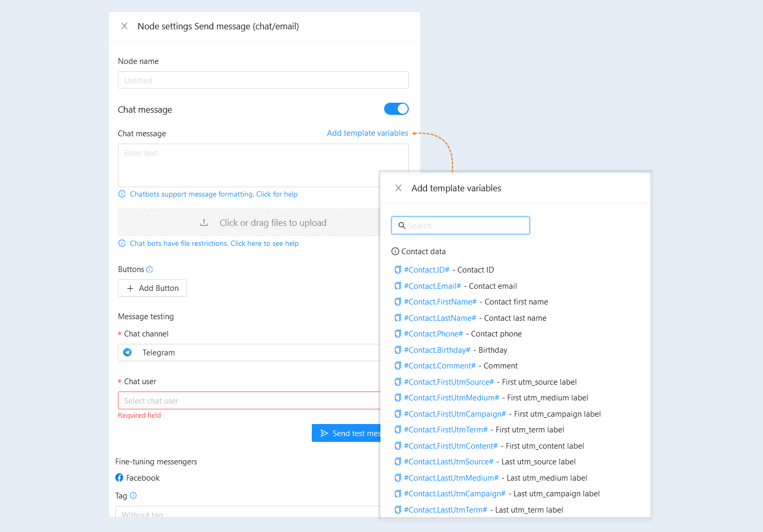This screenshot has width=763, height=532.
Task: Copy the #Contact.LastUtmTerm# variable icon
Action: (x=398, y=510)
